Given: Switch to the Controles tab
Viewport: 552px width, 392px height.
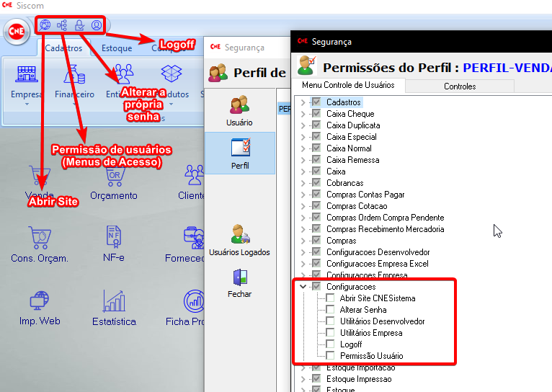Looking at the screenshot, I should tap(459, 86).
